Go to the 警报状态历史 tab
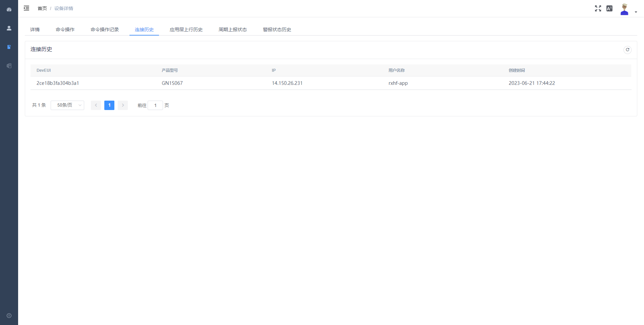644x325 pixels. pyautogui.click(x=277, y=30)
